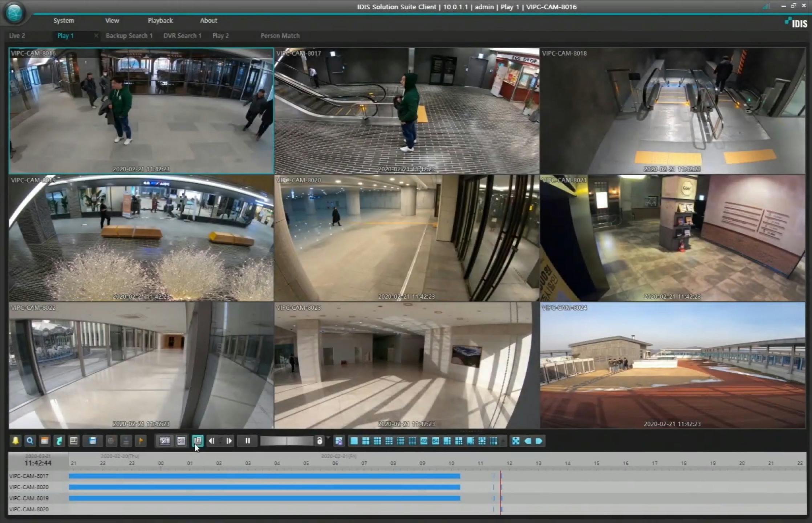812x523 pixels.
Task: Open the DVR Search 1 panel
Action: (182, 36)
